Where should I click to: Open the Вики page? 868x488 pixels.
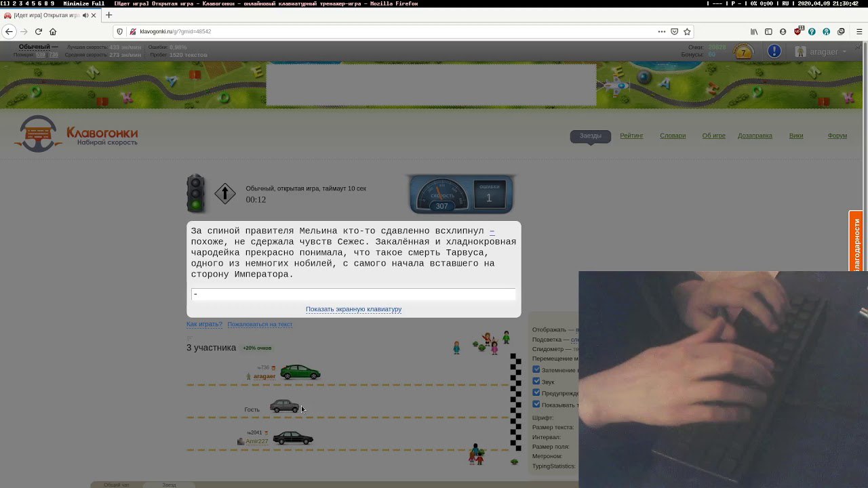click(x=796, y=136)
